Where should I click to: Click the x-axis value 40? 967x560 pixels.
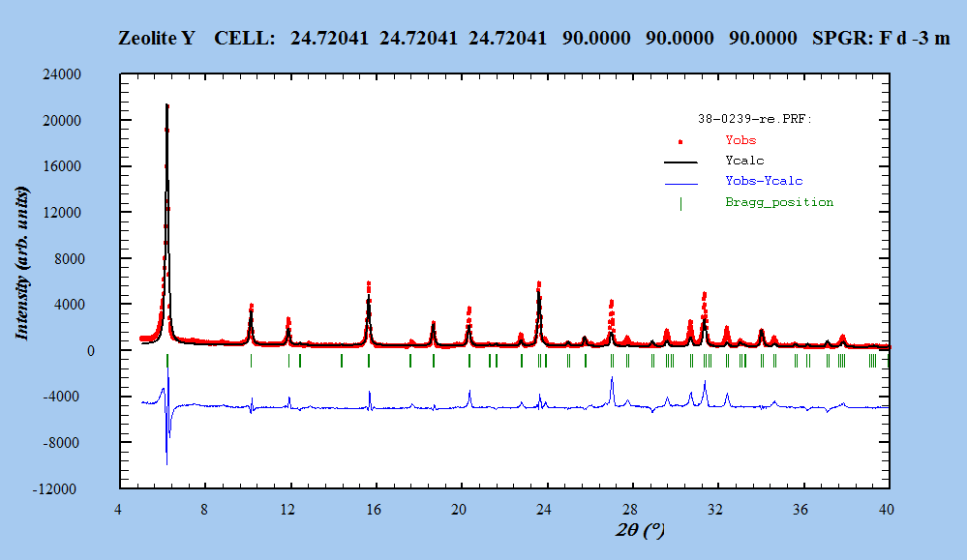887,510
